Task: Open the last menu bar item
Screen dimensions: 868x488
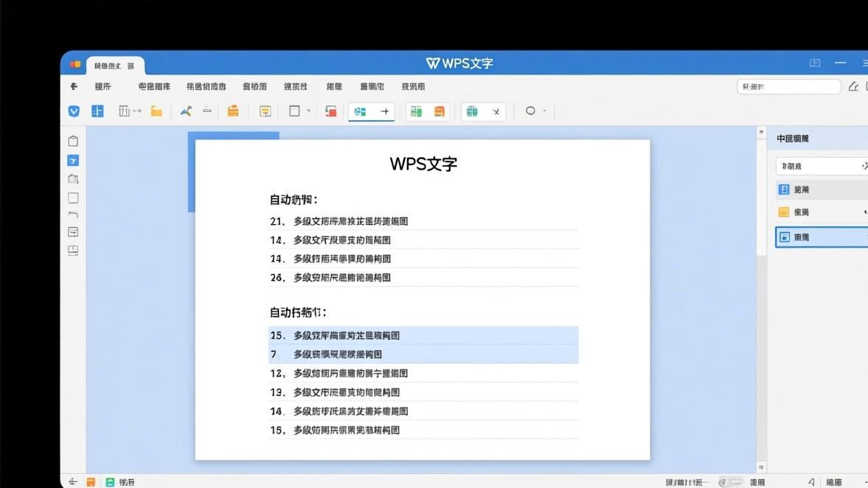Action: click(414, 86)
